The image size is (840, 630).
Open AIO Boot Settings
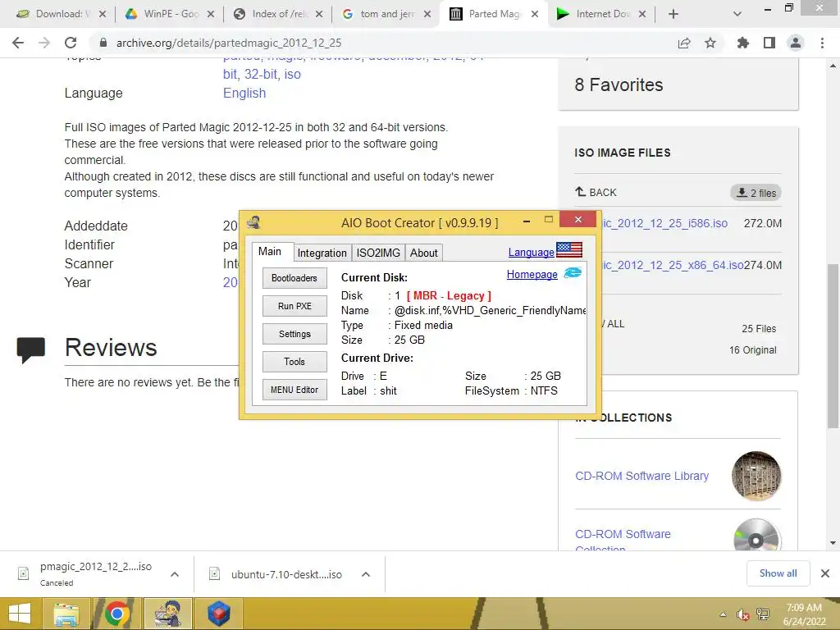pos(294,334)
